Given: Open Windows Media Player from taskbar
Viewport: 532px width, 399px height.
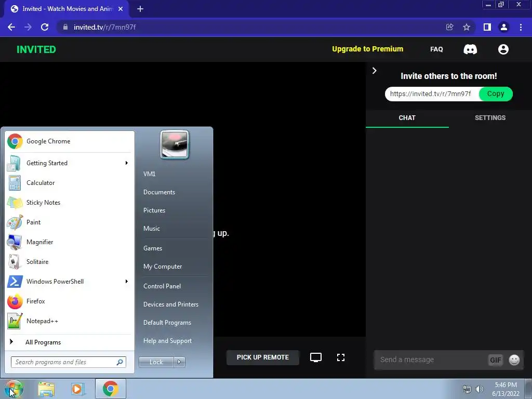Looking at the screenshot, I should pyautogui.click(x=77, y=389).
